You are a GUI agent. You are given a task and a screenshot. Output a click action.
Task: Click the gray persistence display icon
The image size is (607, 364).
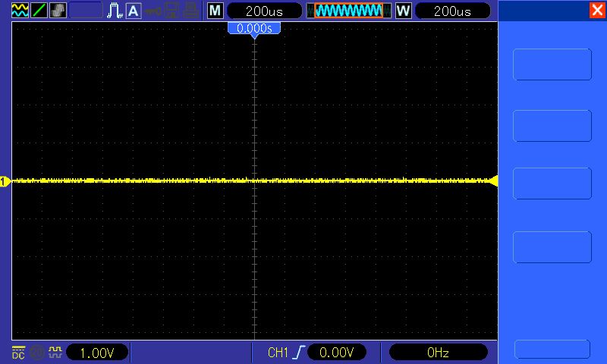[x=58, y=11]
